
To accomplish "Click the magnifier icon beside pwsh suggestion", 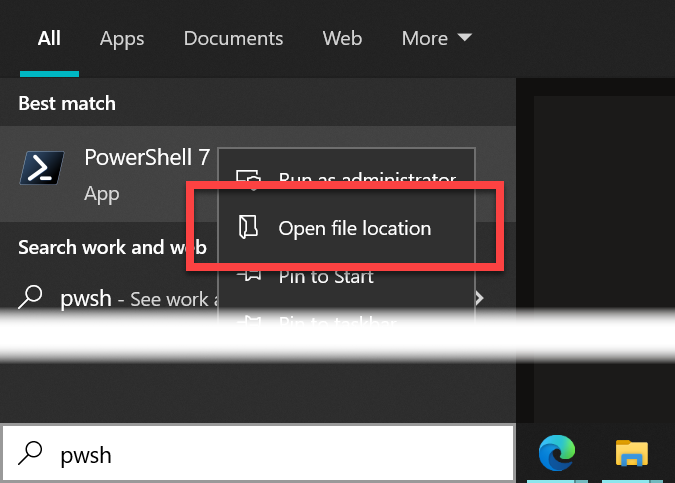I will click(x=30, y=297).
